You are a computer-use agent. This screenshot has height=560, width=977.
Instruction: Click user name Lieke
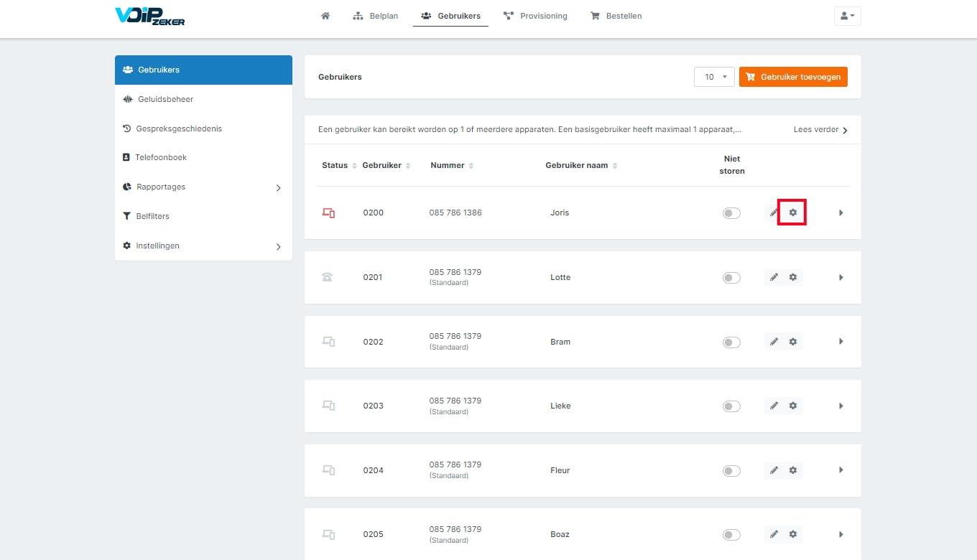(x=560, y=406)
